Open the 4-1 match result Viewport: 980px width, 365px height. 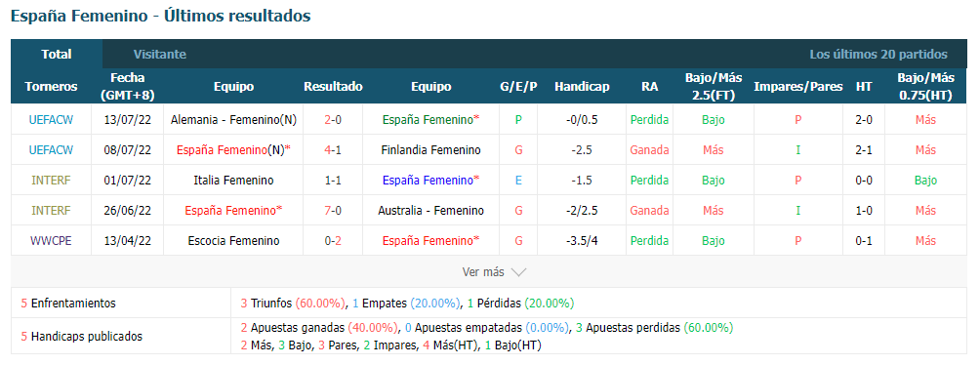[333, 150]
